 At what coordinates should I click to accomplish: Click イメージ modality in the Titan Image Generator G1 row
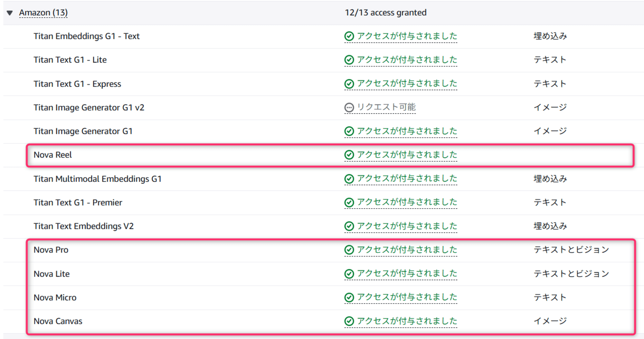point(550,131)
